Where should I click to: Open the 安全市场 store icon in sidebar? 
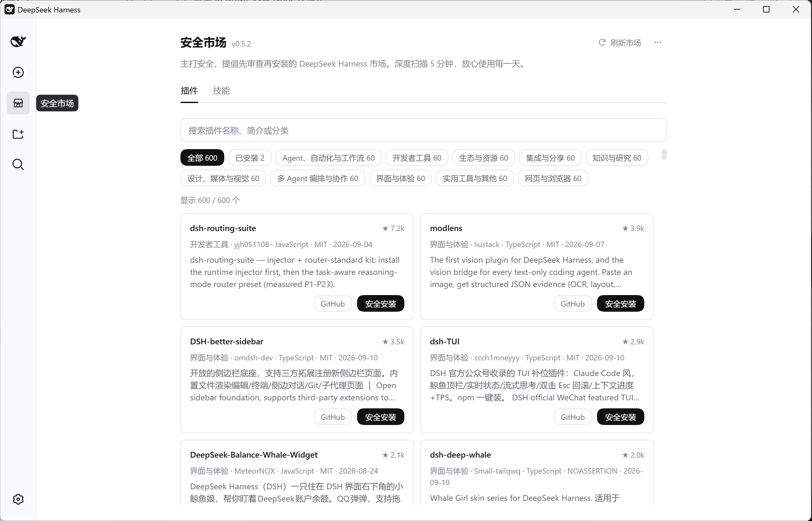(18, 103)
